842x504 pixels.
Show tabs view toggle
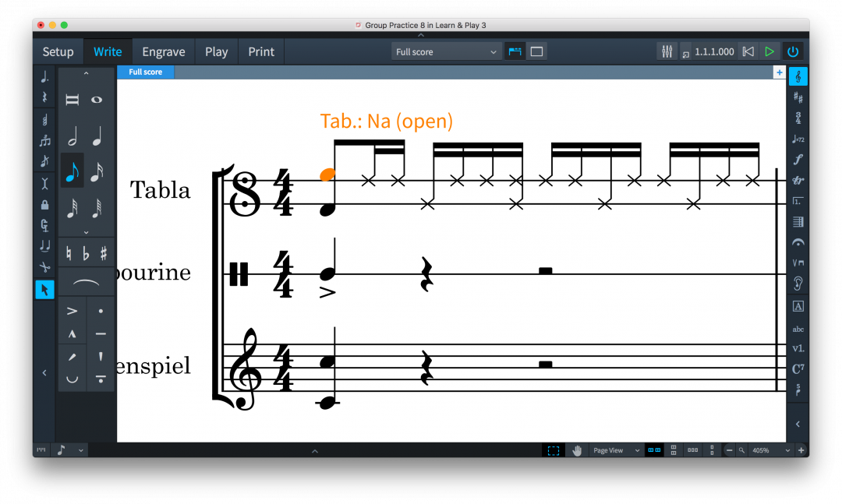515,51
